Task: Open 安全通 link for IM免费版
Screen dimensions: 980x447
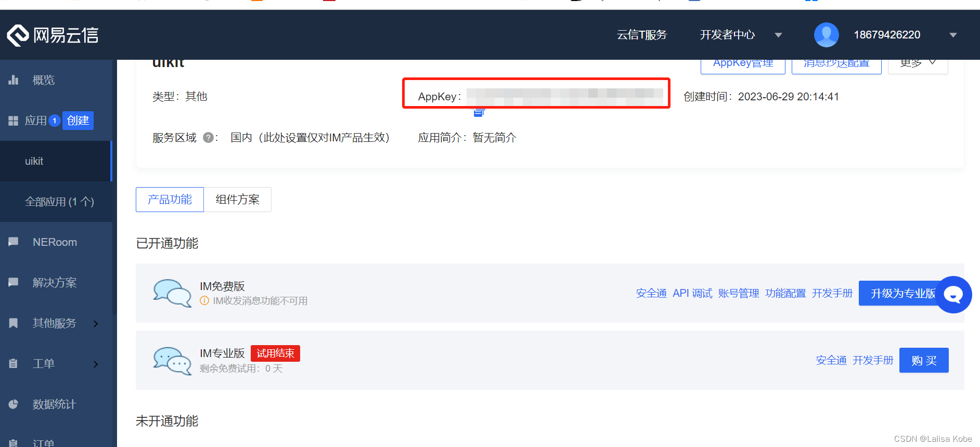Action: pyautogui.click(x=651, y=293)
